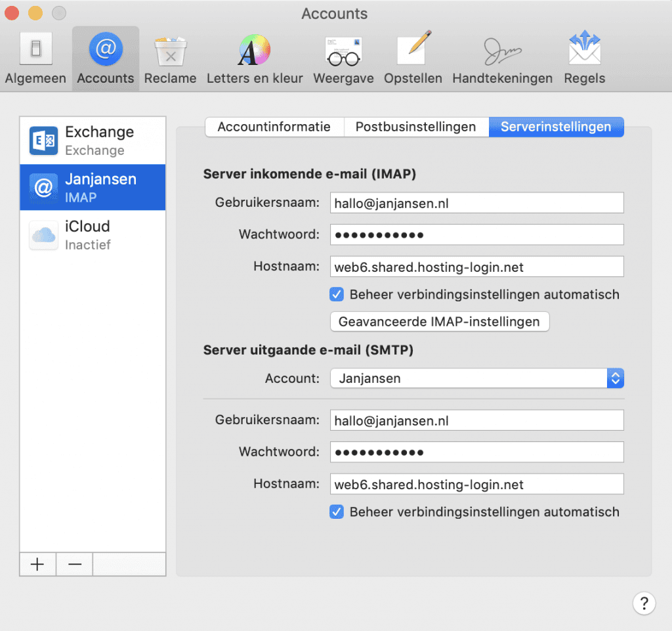Open help with the question mark button
This screenshot has width=672, height=631.
[644, 603]
